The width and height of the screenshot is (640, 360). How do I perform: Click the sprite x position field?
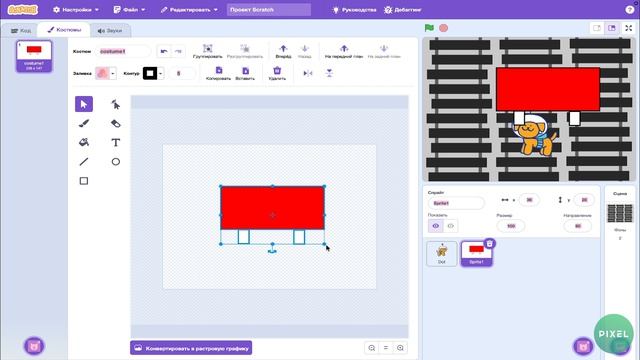[x=529, y=200]
